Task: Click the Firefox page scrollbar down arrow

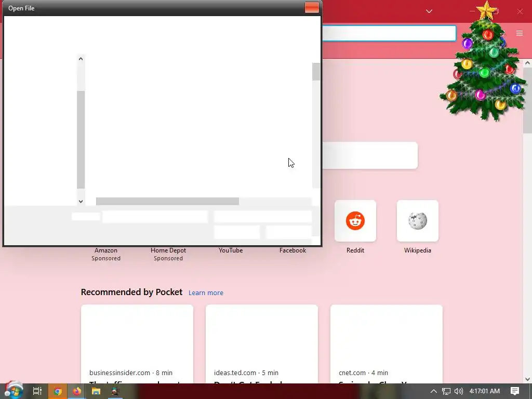Action: [528, 379]
